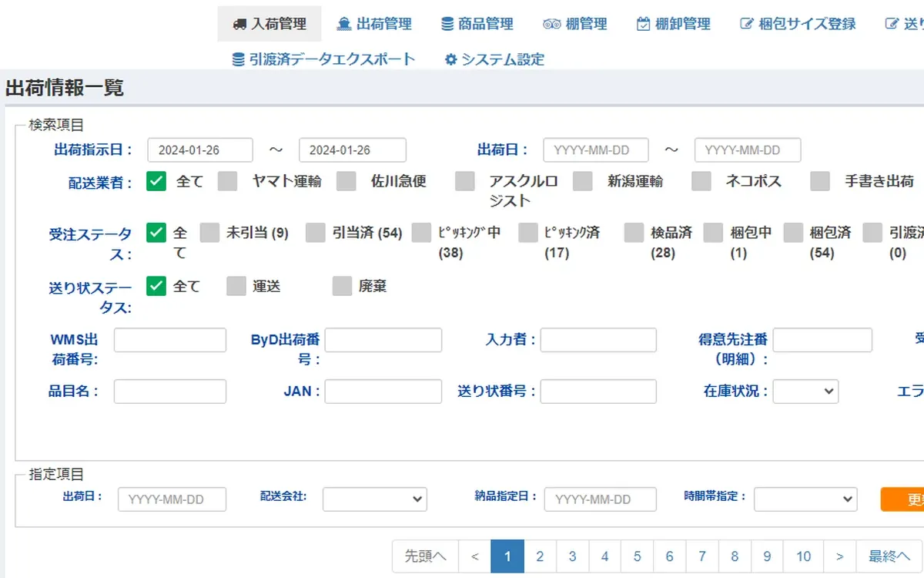Open システム設定 menu item
This screenshot has width=924, height=578.
pos(494,59)
